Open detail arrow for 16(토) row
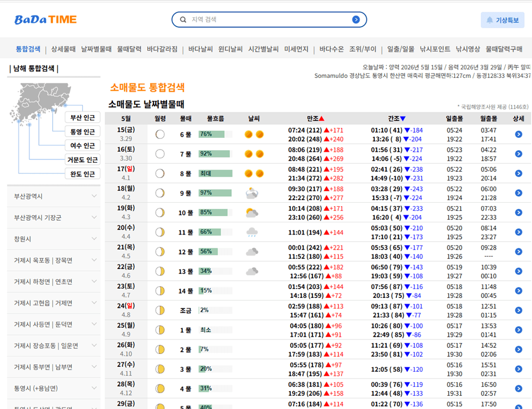This screenshot has height=409, width=532. [519, 154]
